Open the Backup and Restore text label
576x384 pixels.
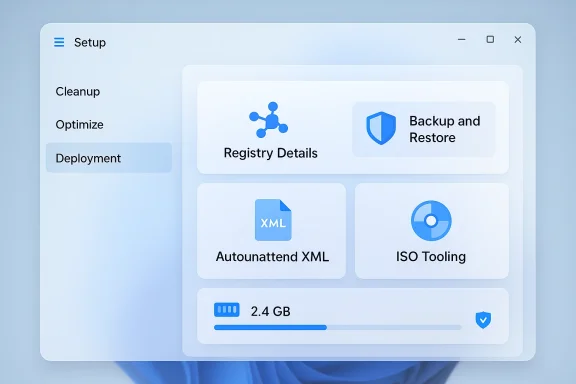(x=444, y=129)
